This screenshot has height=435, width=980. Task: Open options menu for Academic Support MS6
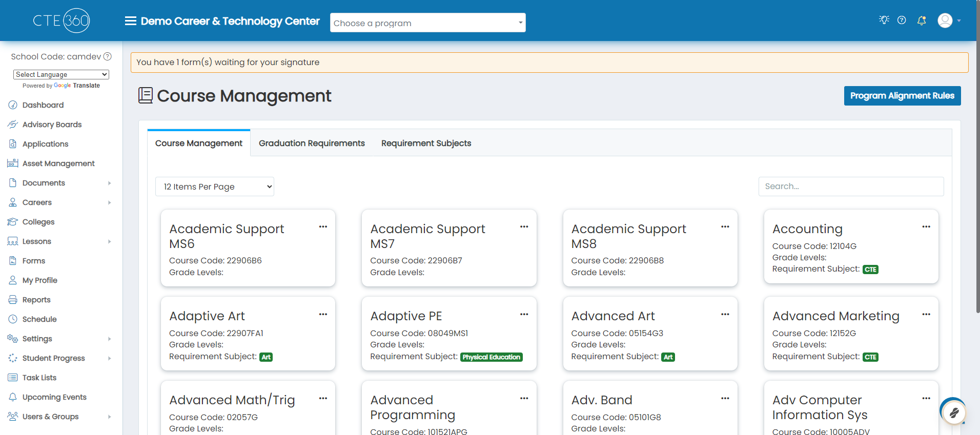pos(323,226)
